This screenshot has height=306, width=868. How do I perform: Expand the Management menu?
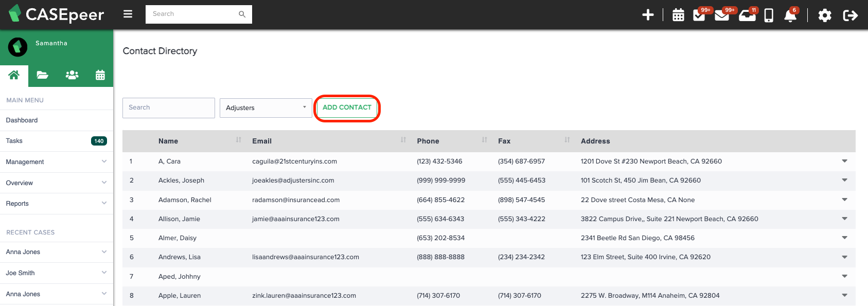click(x=57, y=162)
